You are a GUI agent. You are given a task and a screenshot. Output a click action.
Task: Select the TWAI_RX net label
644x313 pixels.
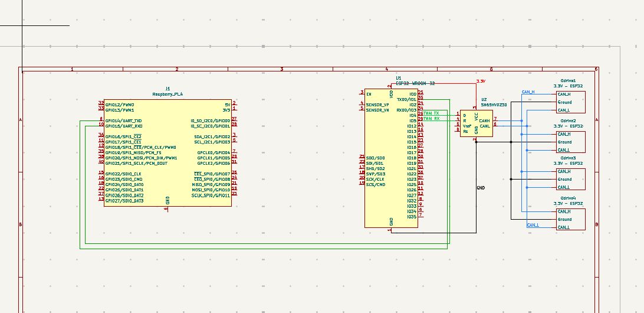[431, 119]
